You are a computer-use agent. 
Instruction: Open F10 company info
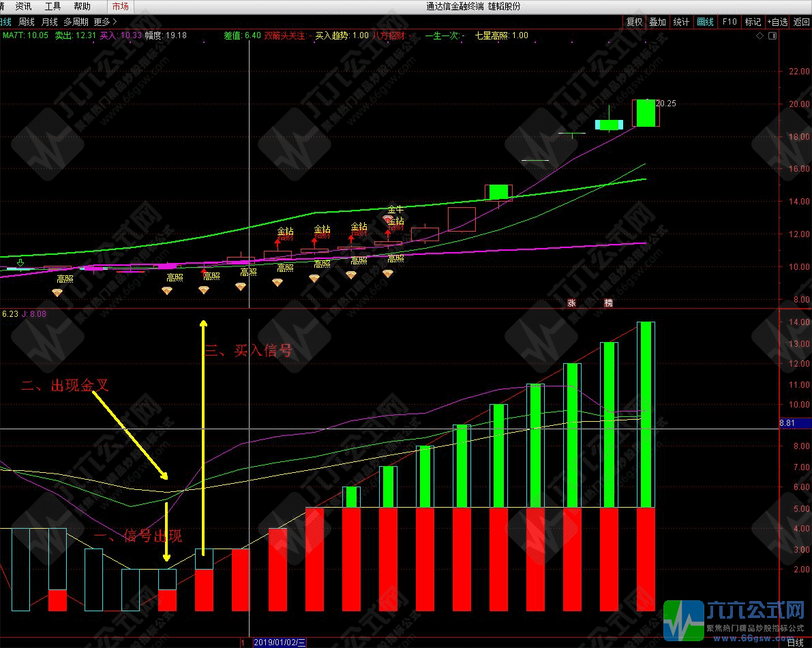(x=729, y=22)
